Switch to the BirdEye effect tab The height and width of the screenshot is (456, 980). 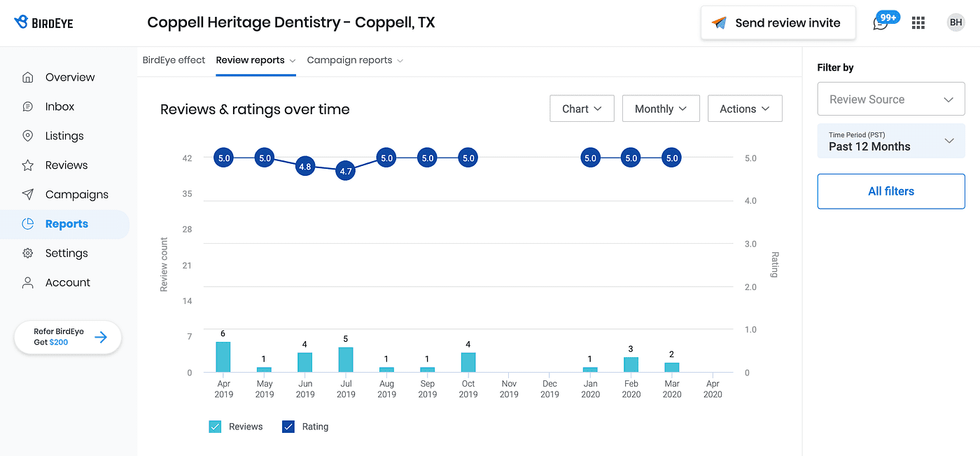click(174, 60)
